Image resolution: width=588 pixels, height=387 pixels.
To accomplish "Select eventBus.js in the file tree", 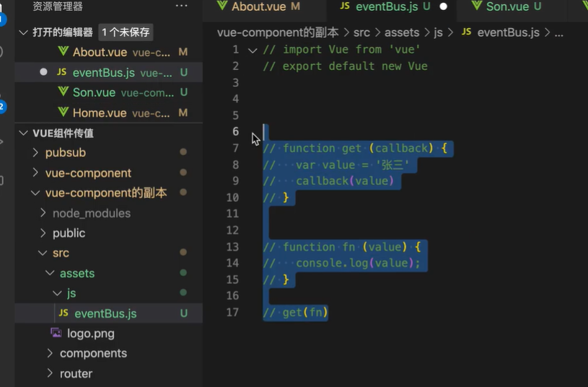I will (x=109, y=313).
